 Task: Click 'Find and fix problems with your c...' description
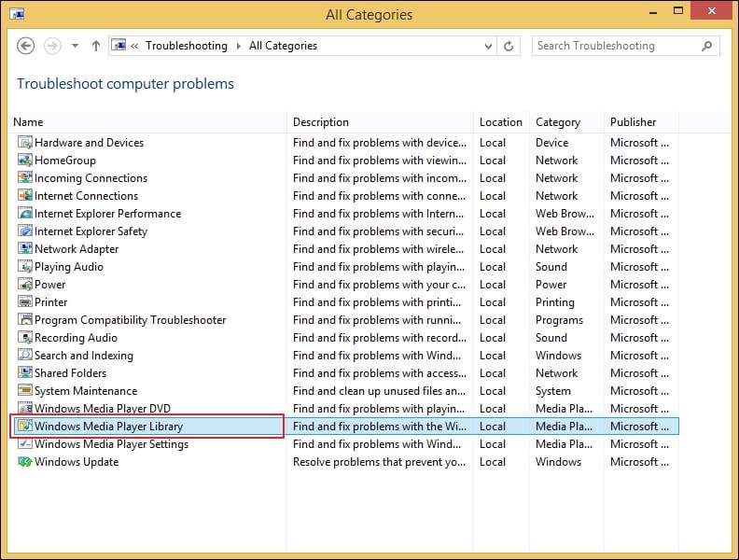point(379,285)
